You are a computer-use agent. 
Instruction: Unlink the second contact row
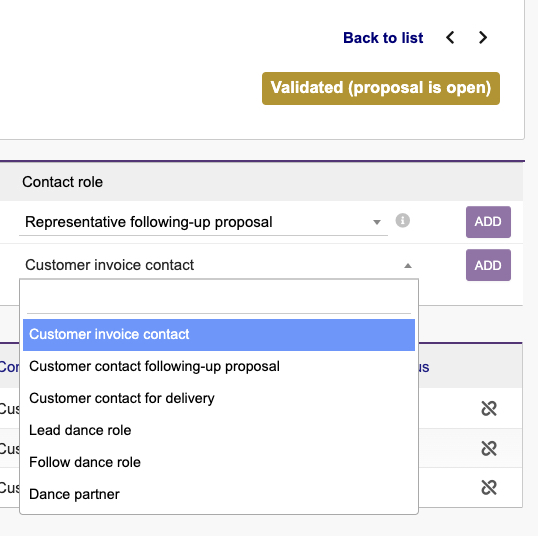(489, 448)
